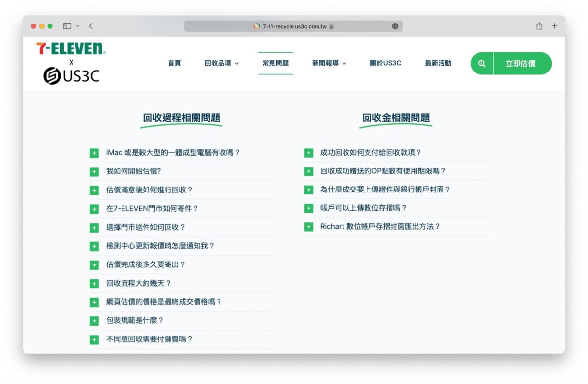Image resolution: width=588 pixels, height=384 pixels.
Task: Click question text Richart 數位帳戶存摺封面匯出方法？
Action: click(x=380, y=226)
